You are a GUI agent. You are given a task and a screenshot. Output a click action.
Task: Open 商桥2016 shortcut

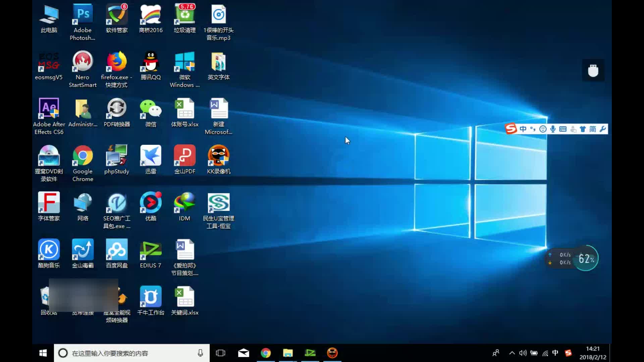coord(151,19)
